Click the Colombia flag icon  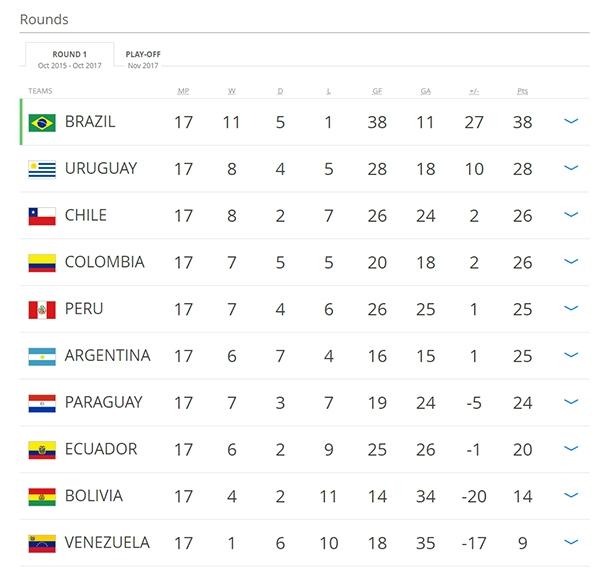point(42,263)
